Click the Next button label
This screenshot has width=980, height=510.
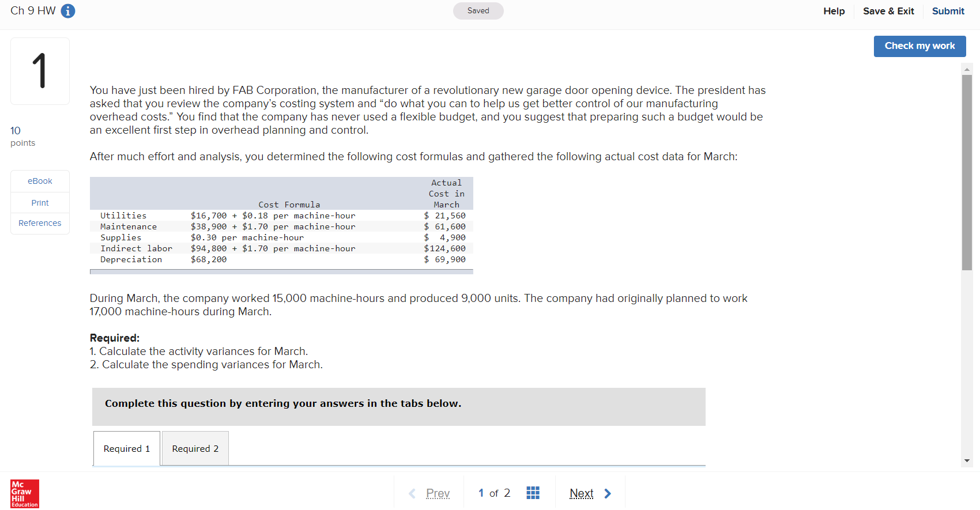pyautogui.click(x=581, y=493)
